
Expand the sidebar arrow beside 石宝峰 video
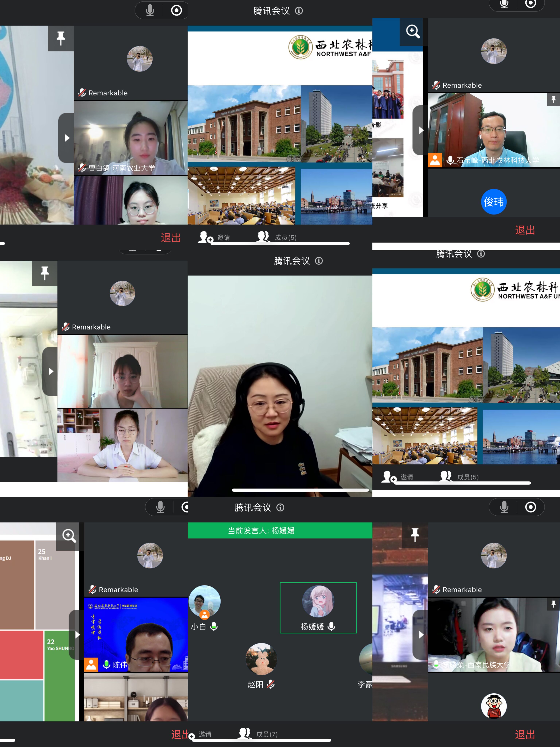(420, 130)
